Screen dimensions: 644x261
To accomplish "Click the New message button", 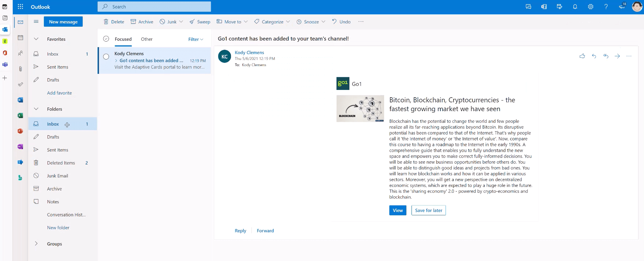I will [63, 22].
